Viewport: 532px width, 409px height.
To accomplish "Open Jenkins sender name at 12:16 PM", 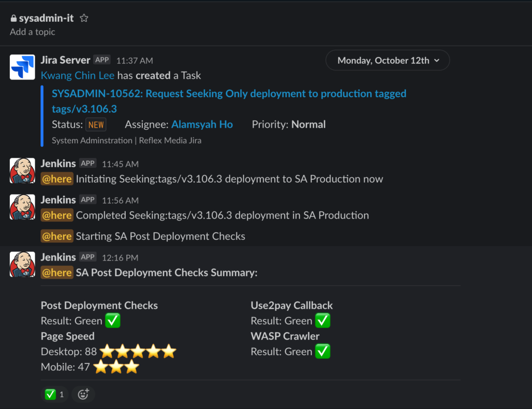I will pos(58,257).
